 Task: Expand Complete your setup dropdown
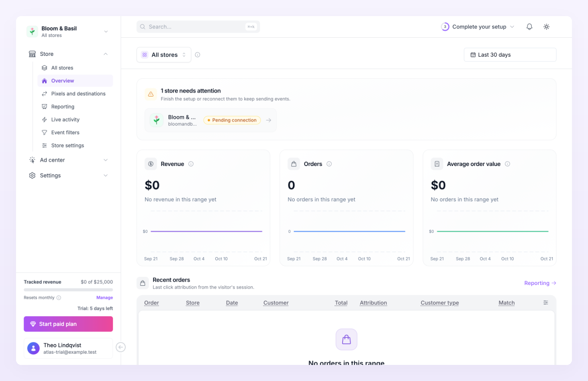click(x=478, y=27)
